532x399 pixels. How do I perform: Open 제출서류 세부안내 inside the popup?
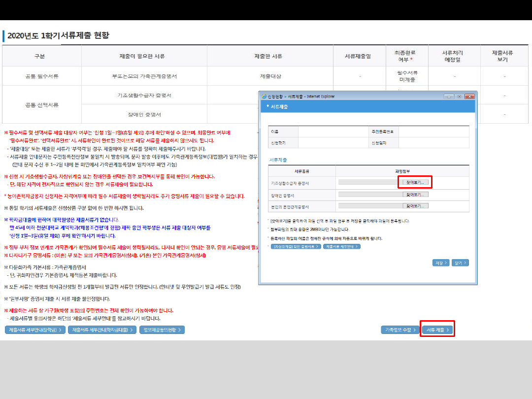[342, 246]
